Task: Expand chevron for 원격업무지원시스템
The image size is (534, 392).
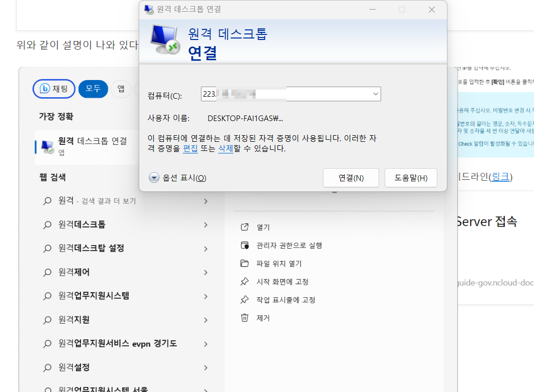Action: tap(206, 296)
